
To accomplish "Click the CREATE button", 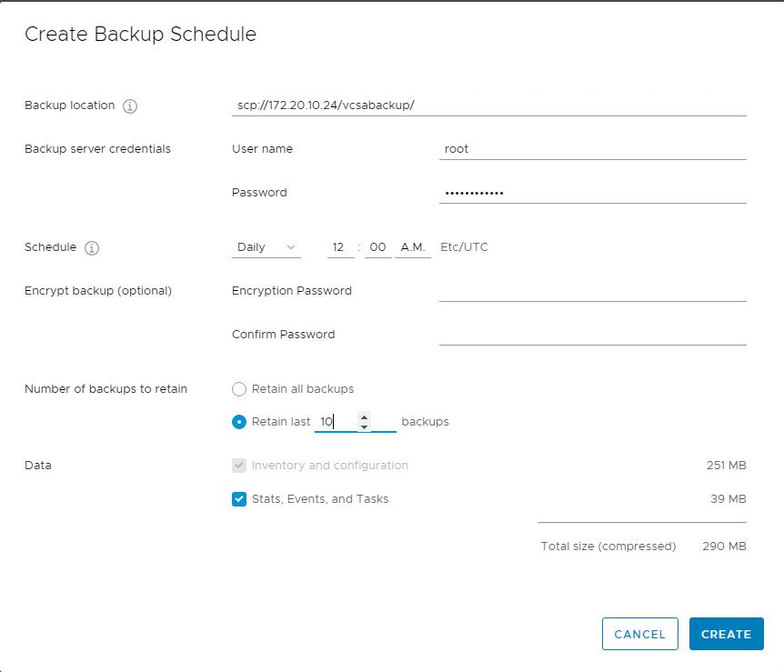I will pyautogui.click(x=726, y=634).
